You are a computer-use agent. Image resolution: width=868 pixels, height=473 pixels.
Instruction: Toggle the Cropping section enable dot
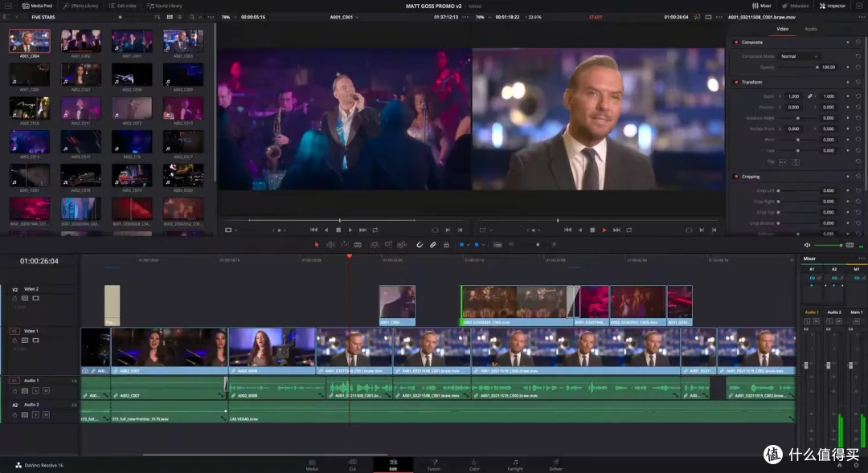click(x=735, y=177)
